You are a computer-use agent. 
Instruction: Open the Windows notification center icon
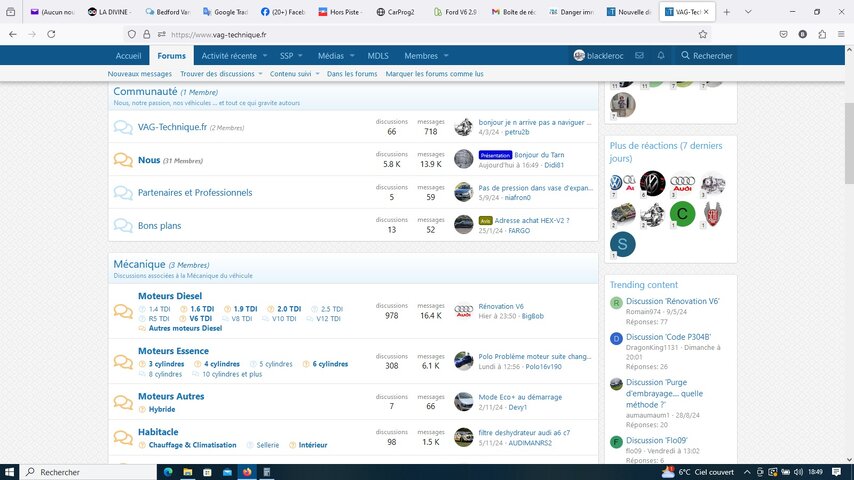[x=836, y=472]
